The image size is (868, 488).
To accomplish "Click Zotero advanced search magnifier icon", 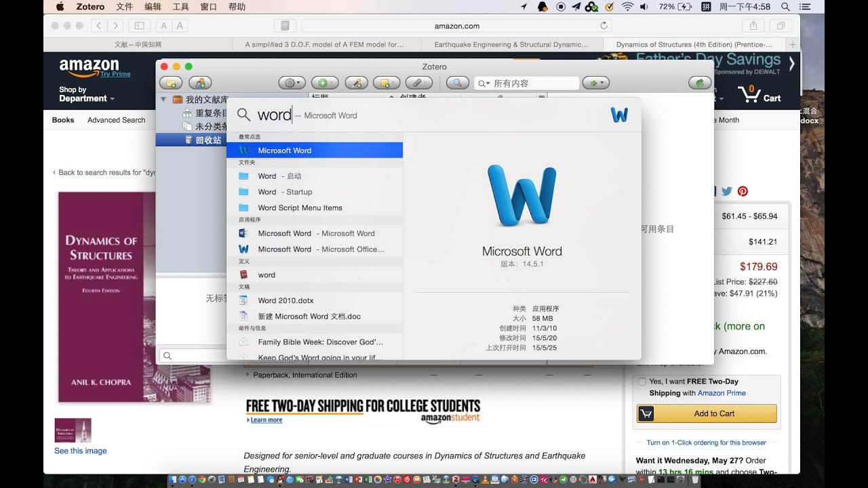I will [x=458, y=83].
